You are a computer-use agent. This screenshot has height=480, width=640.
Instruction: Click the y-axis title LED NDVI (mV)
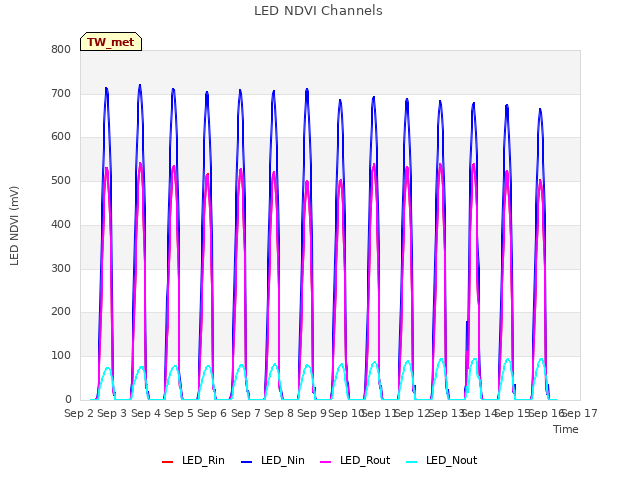pos(14,226)
